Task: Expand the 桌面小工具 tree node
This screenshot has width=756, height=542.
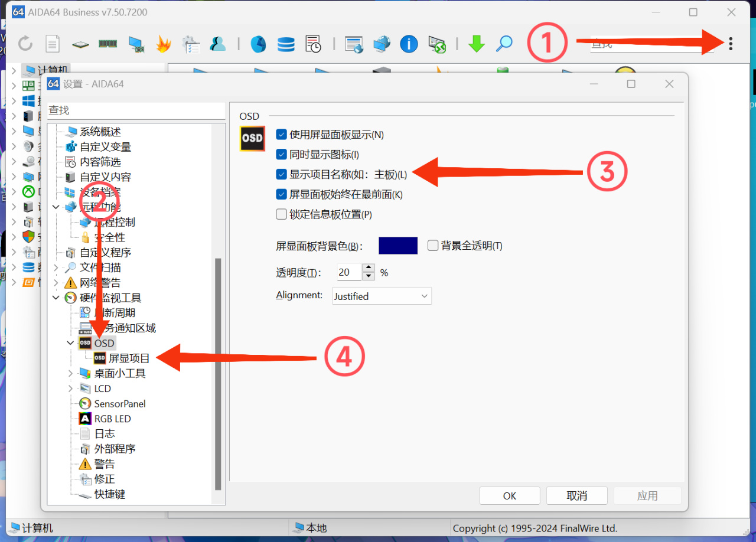Action: pos(70,373)
